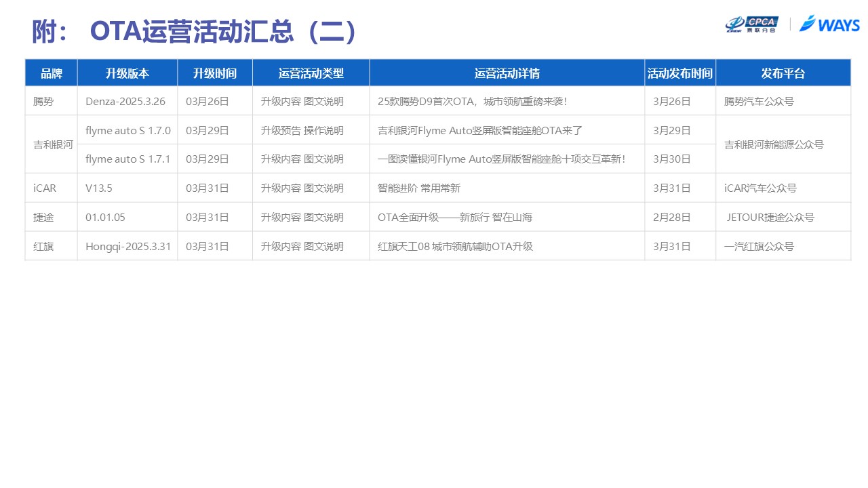The image size is (868, 488).
Task: Select the Hongqi-2025.3.31 version cell
Action: 127,246
